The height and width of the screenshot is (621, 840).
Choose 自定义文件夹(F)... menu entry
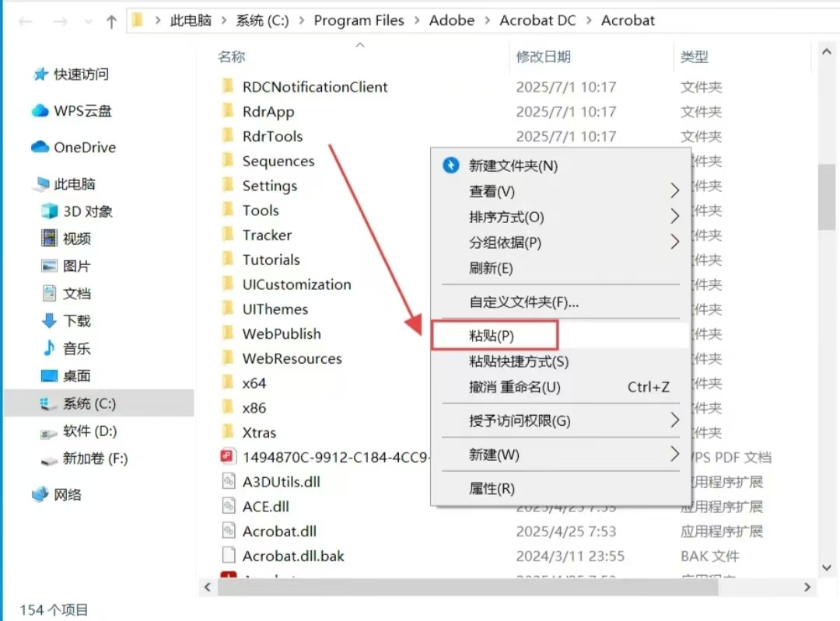point(560,302)
